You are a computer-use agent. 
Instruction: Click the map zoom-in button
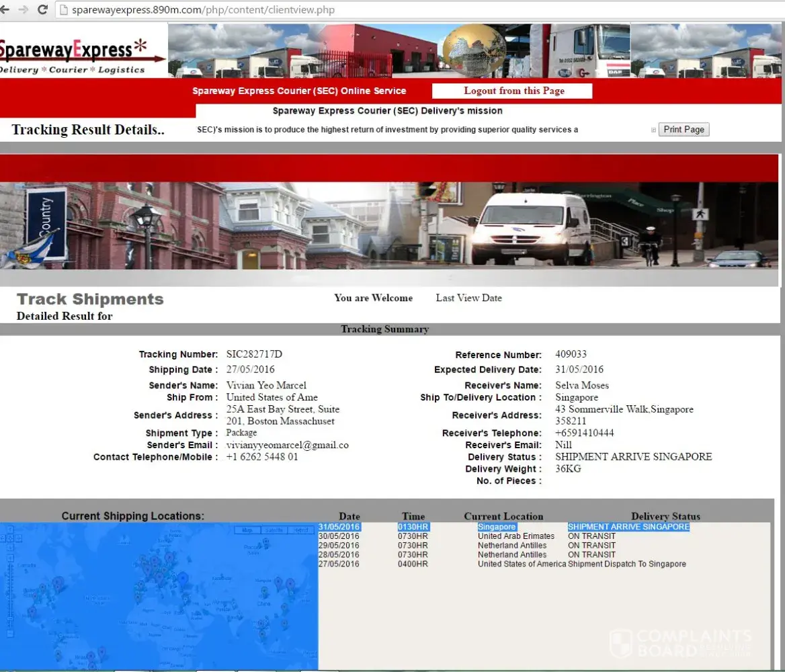(9, 557)
